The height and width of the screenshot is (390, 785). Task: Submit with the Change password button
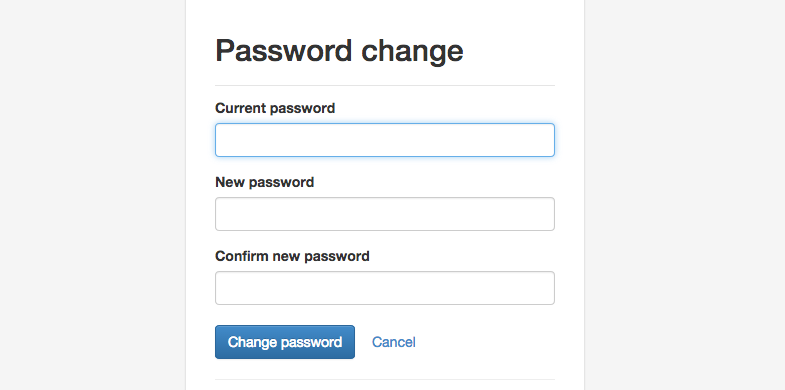click(x=285, y=342)
